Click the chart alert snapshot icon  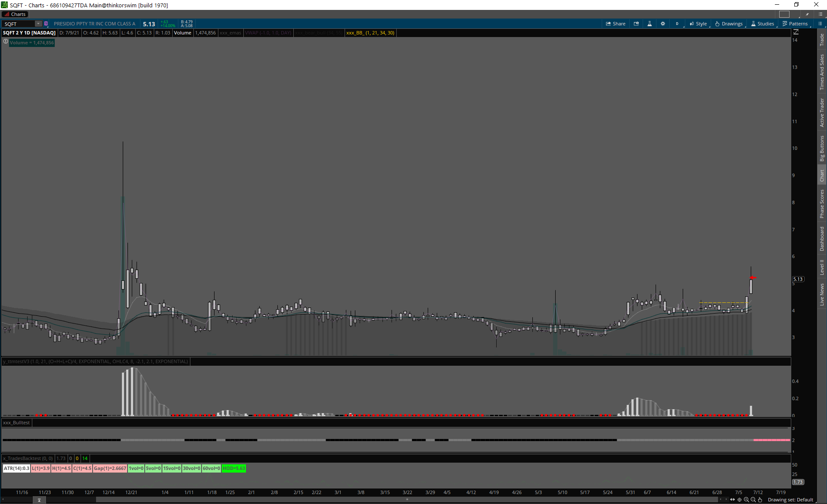pyautogui.click(x=636, y=24)
